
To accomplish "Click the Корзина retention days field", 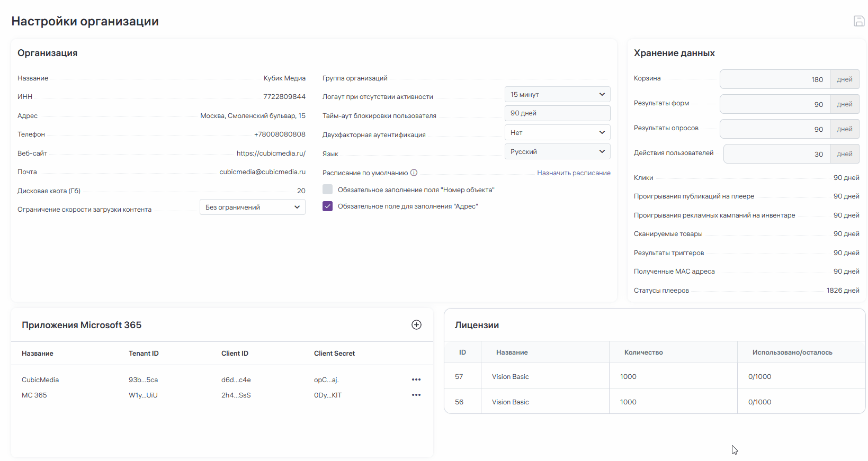I will coord(775,79).
